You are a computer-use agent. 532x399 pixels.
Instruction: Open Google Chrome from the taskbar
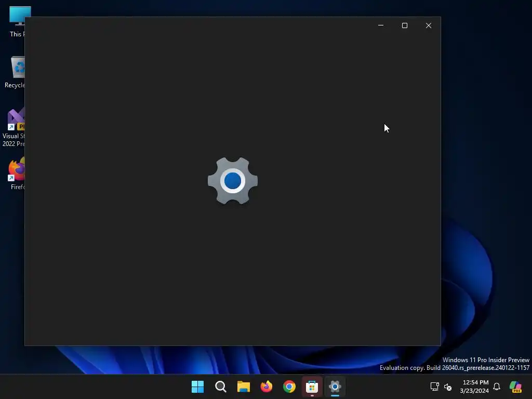pos(289,387)
